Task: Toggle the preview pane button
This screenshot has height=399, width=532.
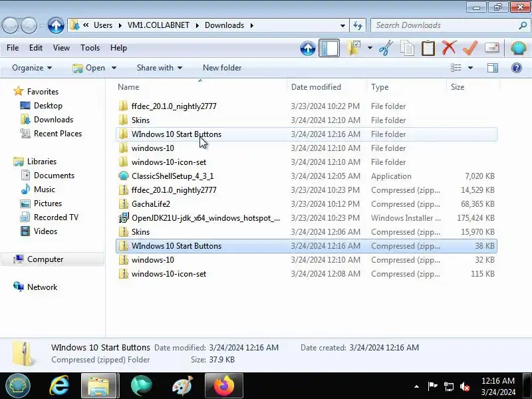Action: (x=493, y=68)
